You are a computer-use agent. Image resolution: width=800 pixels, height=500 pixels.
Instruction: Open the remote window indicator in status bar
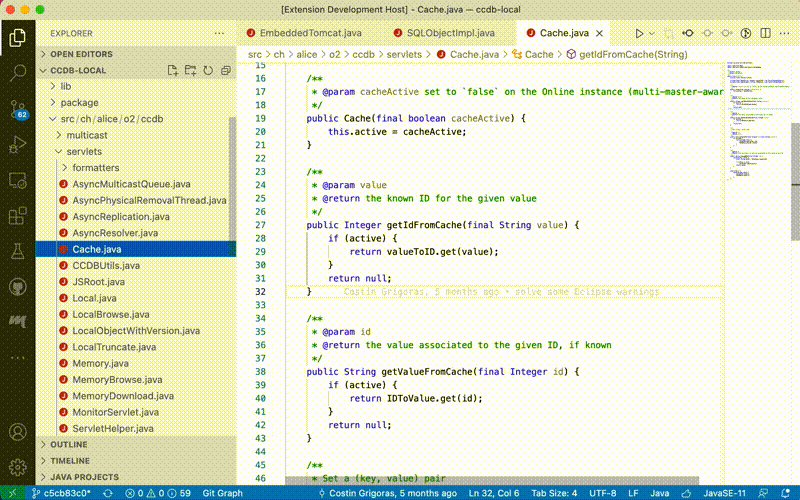(13, 493)
